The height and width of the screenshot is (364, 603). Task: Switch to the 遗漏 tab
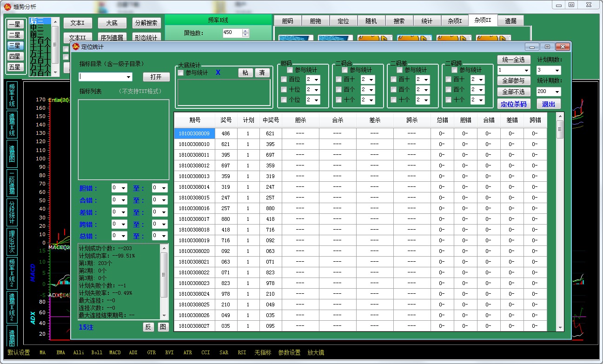pos(510,21)
